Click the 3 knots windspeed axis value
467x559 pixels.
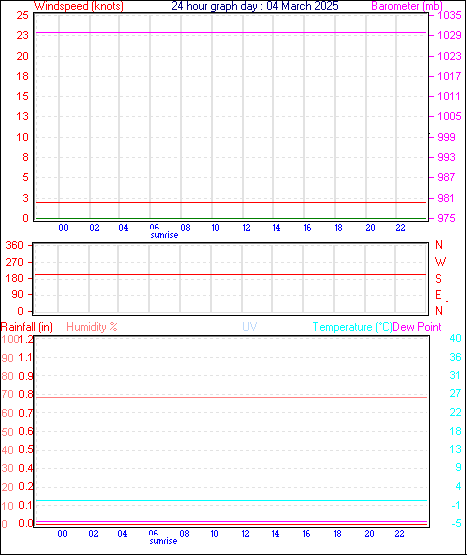[x=25, y=198]
